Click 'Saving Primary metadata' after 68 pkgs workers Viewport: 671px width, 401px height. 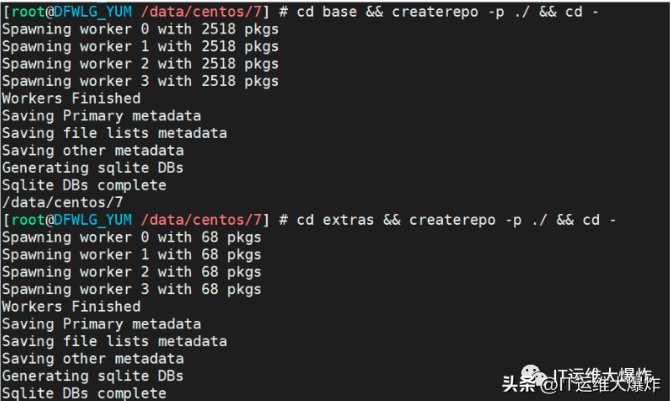click(x=101, y=324)
